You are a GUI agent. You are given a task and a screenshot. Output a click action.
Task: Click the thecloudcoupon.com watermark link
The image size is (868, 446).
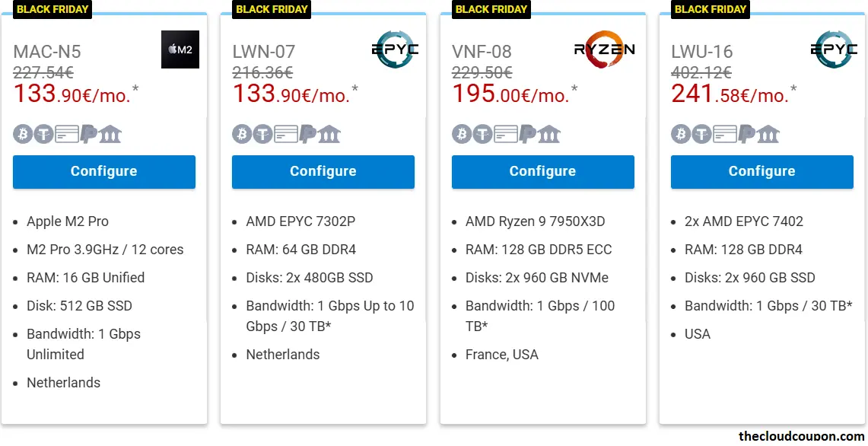(800, 435)
